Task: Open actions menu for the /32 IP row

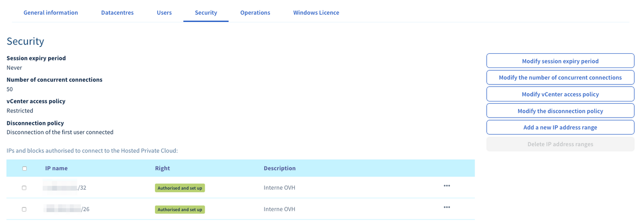Action: click(446, 186)
